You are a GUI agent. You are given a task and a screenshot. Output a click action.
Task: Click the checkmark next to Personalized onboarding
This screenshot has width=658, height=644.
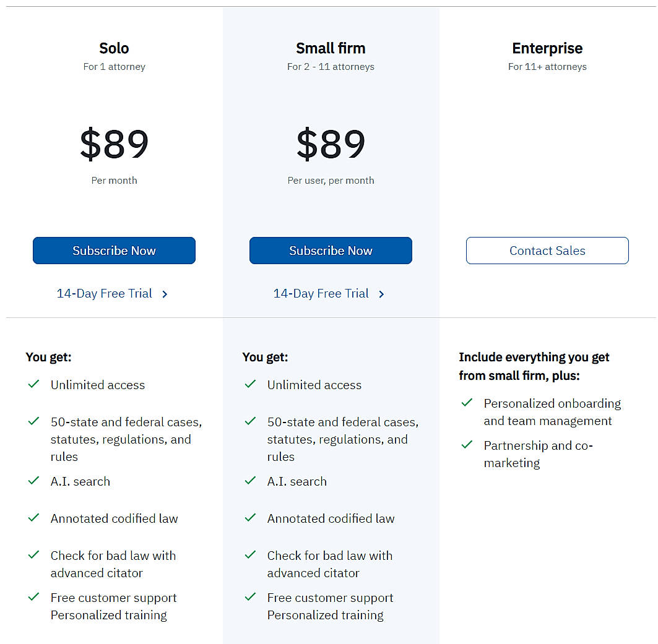467,403
